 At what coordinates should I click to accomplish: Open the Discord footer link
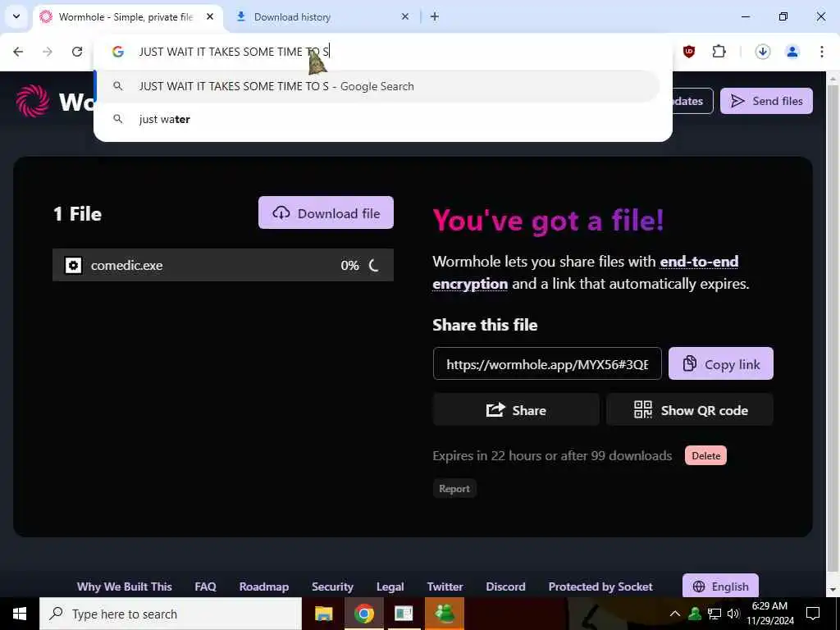[x=505, y=587]
